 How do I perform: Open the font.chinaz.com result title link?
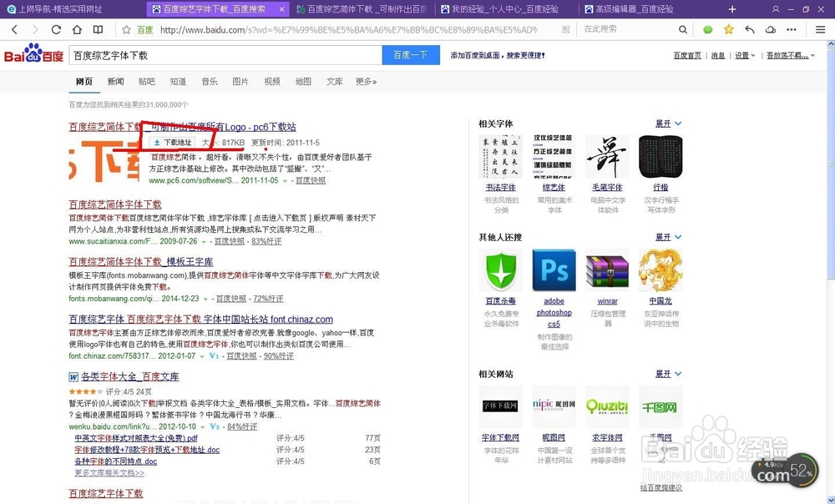[200, 320]
